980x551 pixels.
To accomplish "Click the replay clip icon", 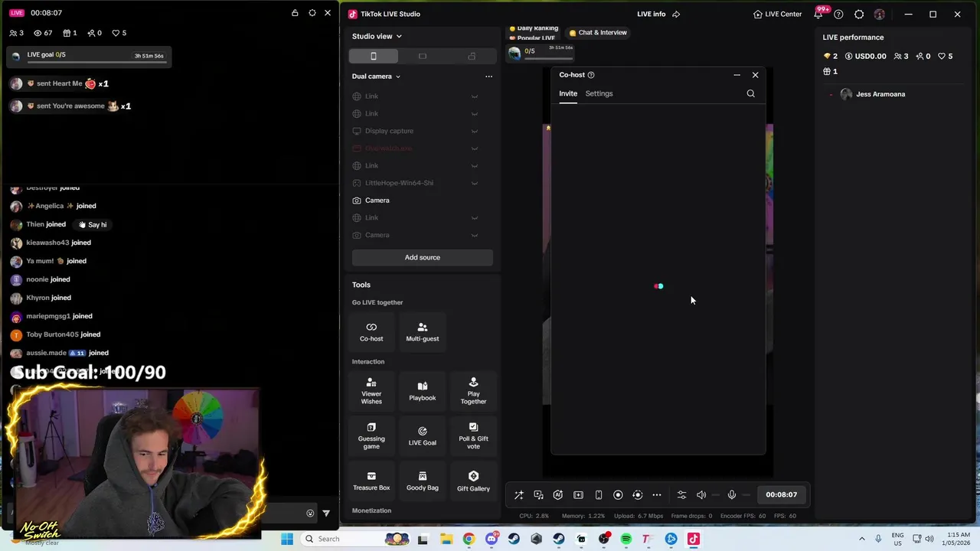I will [x=637, y=495].
